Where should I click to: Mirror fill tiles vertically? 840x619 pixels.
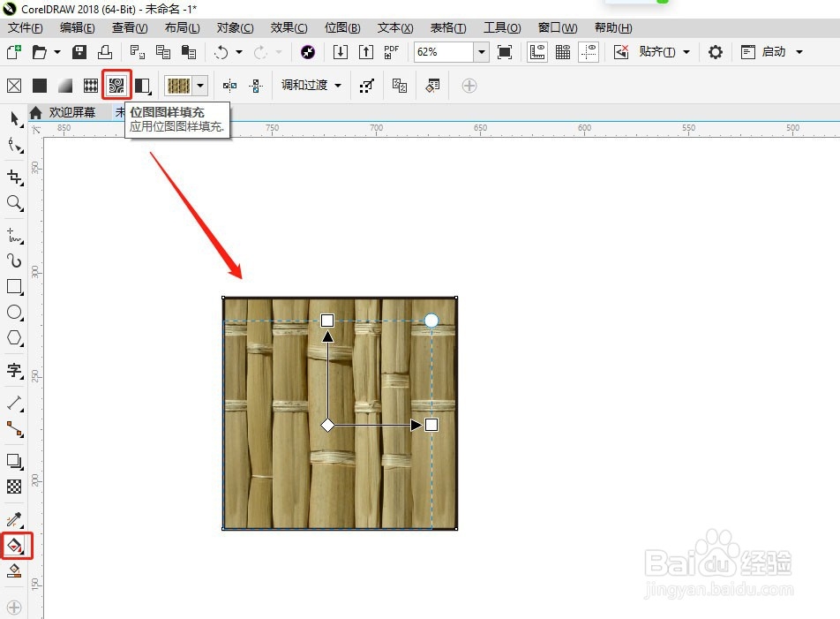256,86
